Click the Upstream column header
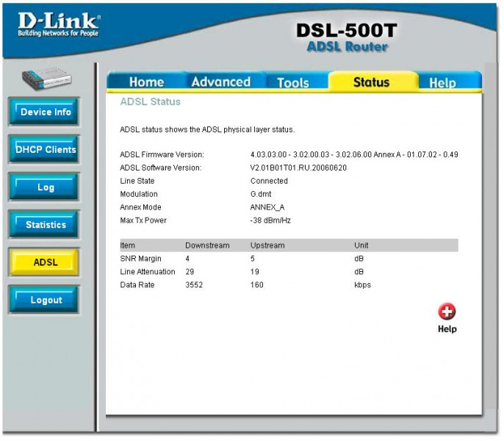Image resolution: width=504 pixels, height=441 pixels. [267, 245]
